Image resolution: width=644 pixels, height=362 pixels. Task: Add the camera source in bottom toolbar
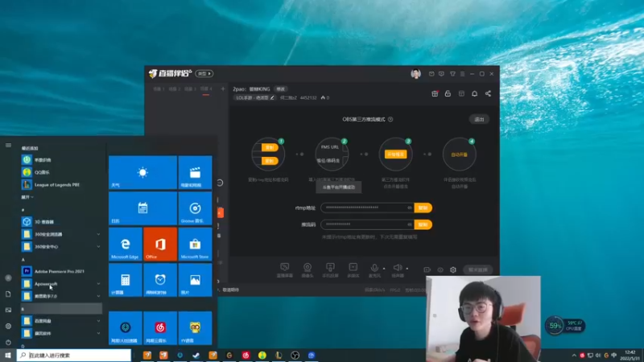pyautogui.click(x=308, y=269)
